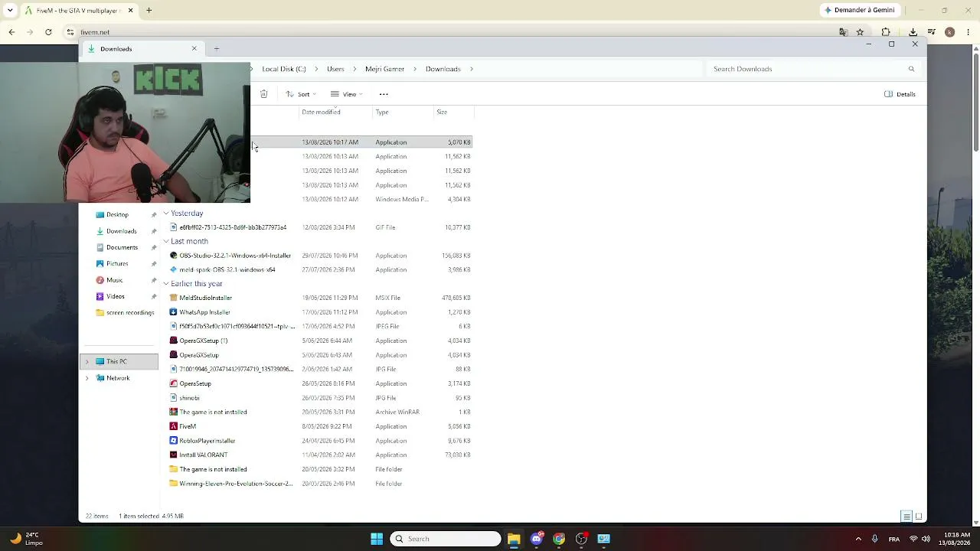Open OBS Studio from the taskbar
980x551 pixels.
click(x=581, y=539)
